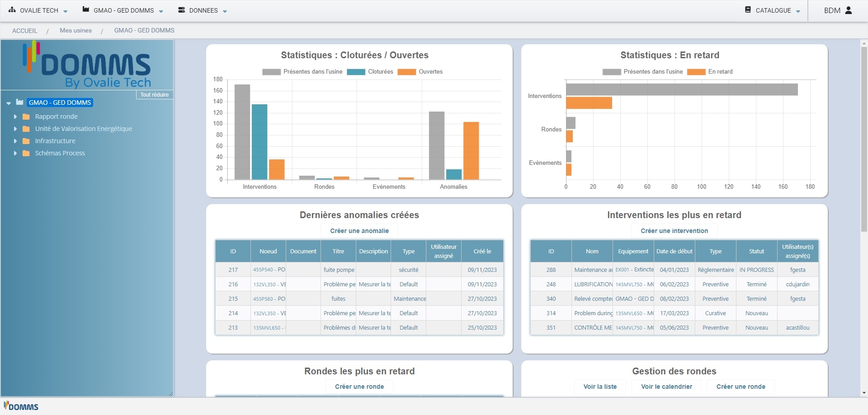Click the BDM user profile icon
Image resolution: width=868 pixels, height=415 pixels.
coord(849,10)
